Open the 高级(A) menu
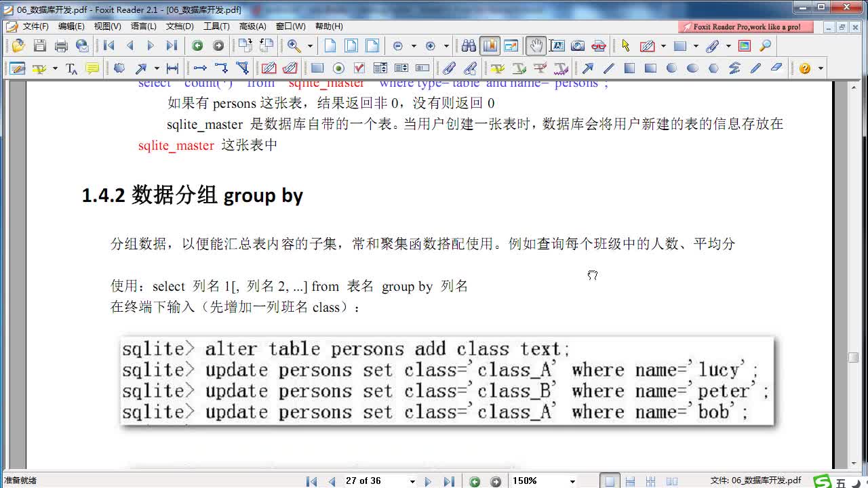This screenshot has width=868, height=488. coord(252,26)
